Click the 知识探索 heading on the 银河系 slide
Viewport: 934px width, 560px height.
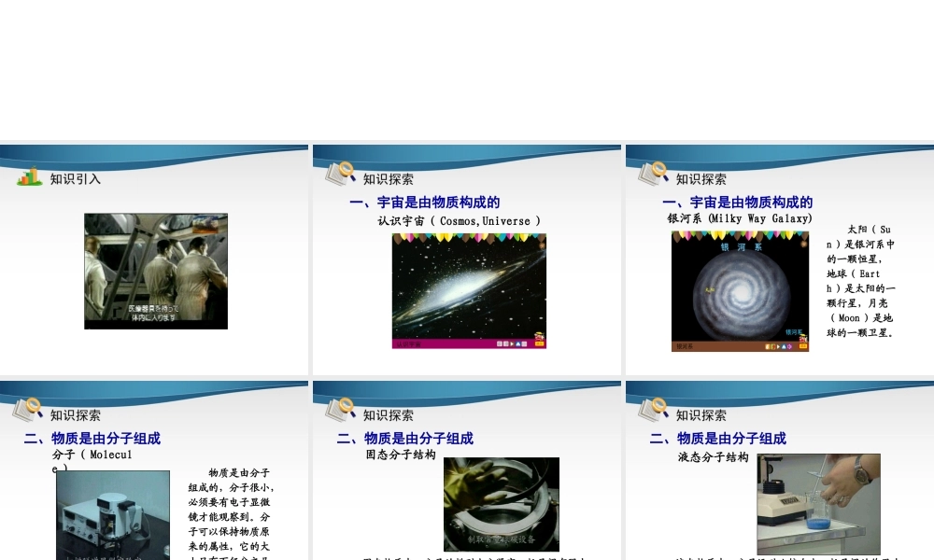coord(701,179)
